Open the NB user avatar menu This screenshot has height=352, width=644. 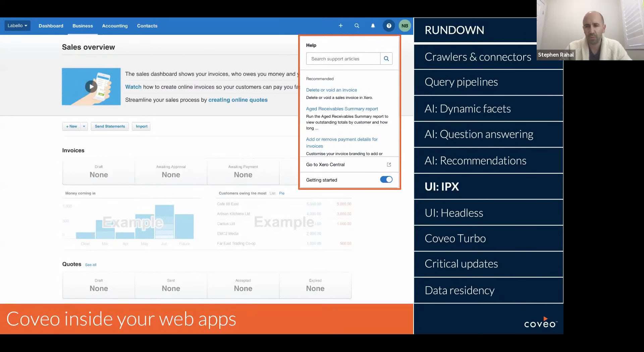click(x=405, y=26)
